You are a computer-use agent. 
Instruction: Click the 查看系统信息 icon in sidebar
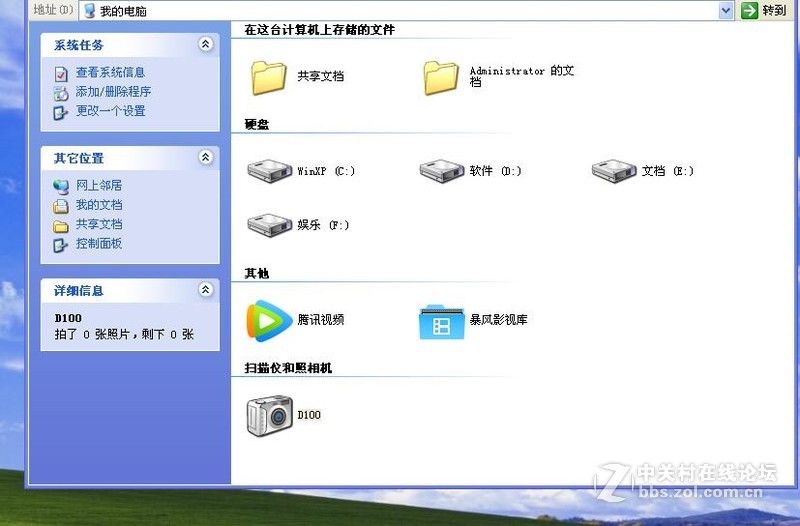point(61,74)
